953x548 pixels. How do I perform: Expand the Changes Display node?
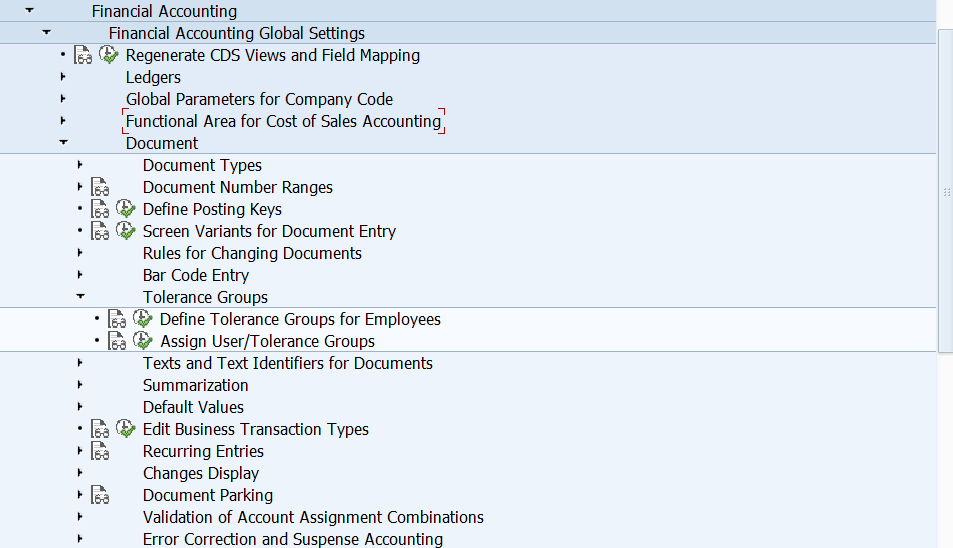coord(80,473)
